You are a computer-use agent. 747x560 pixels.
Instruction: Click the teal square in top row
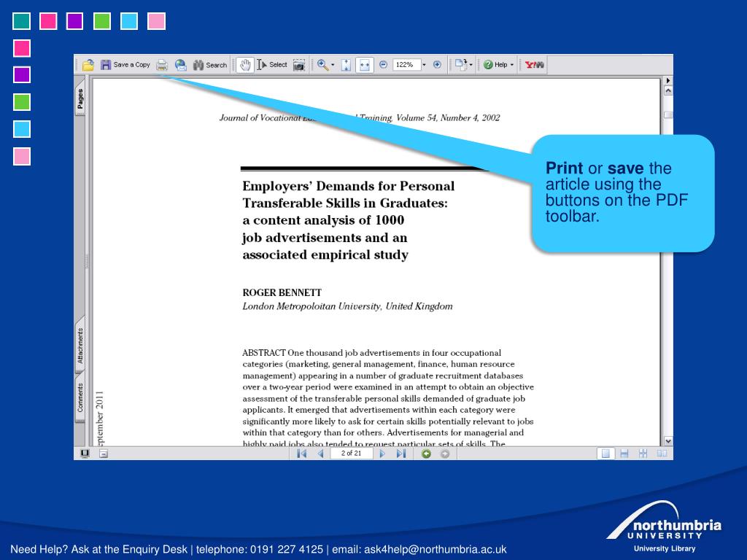21,21
